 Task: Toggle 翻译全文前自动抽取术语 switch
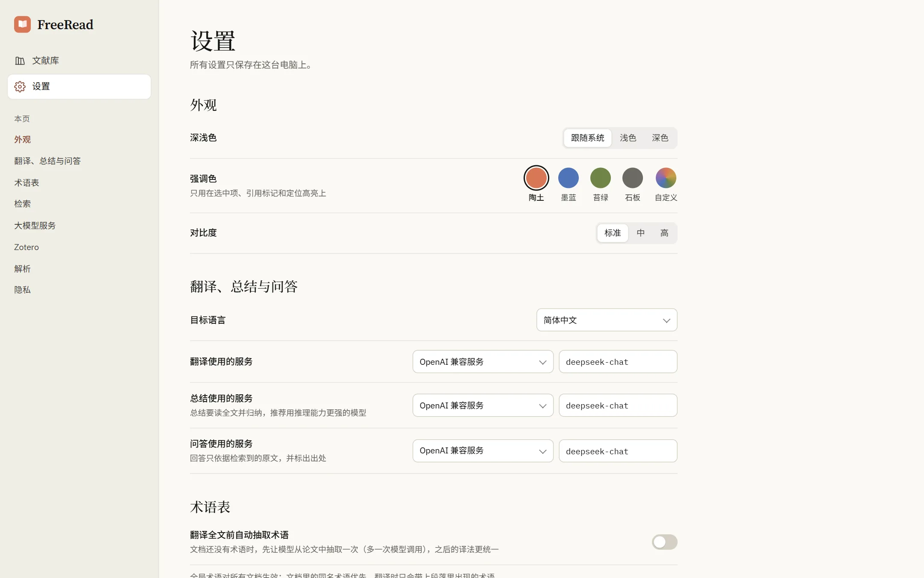664,542
